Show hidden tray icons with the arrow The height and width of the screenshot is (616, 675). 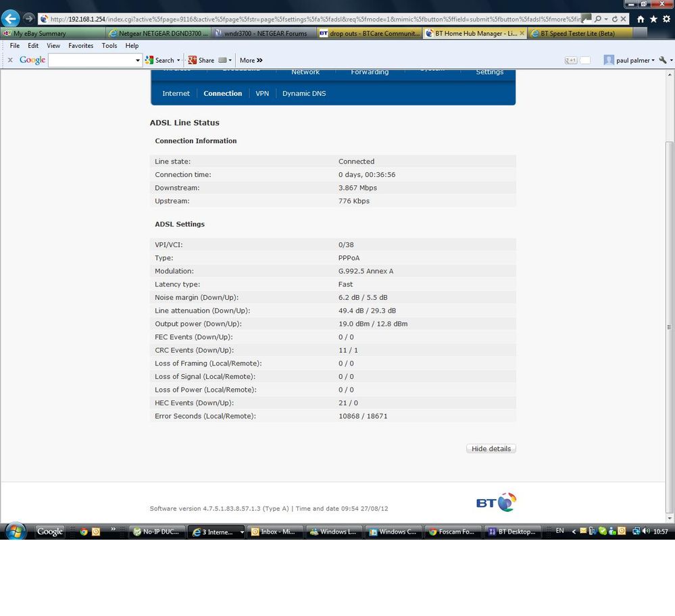[x=574, y=532]
